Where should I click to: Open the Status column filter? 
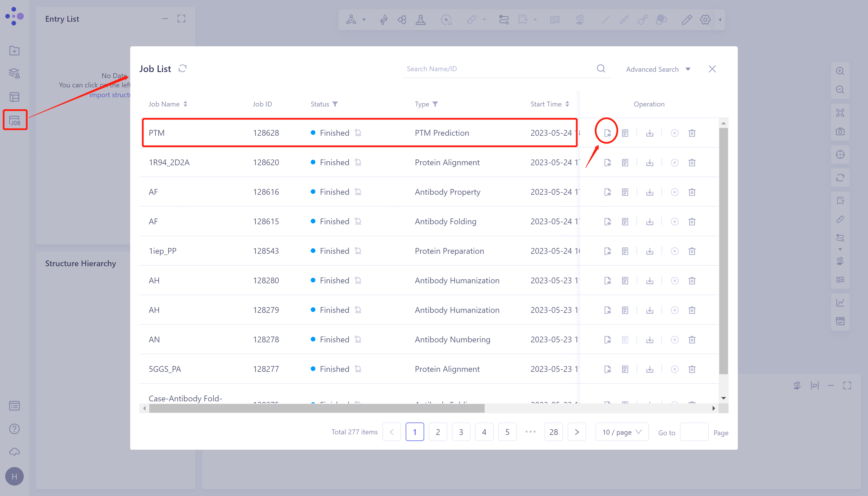335,104
